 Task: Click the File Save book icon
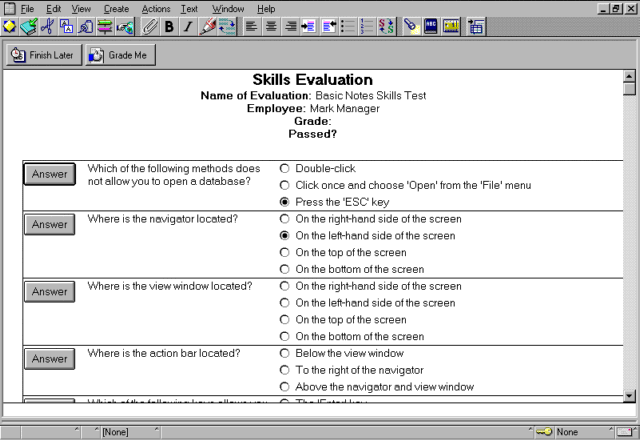(x=29, y=27)
